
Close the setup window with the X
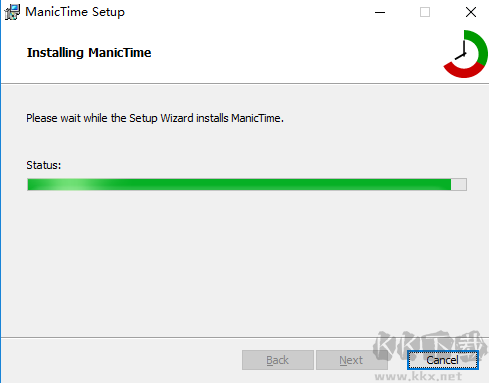[471, 12]
